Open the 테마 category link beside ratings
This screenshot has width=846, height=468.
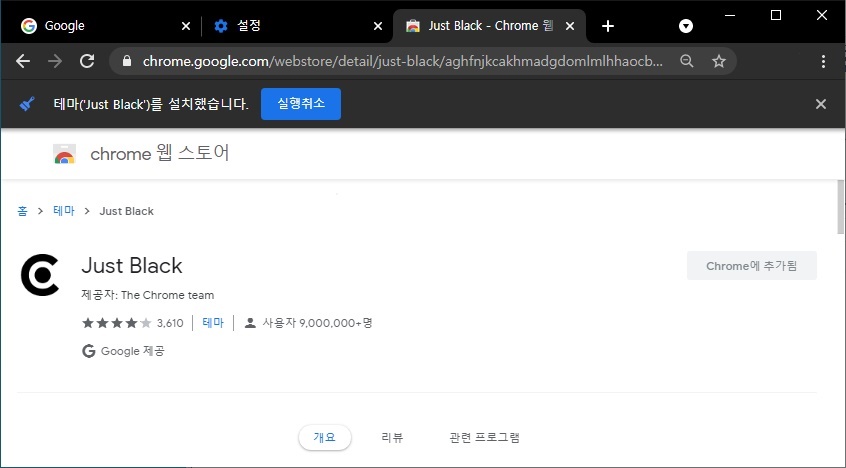coord(213,323)
